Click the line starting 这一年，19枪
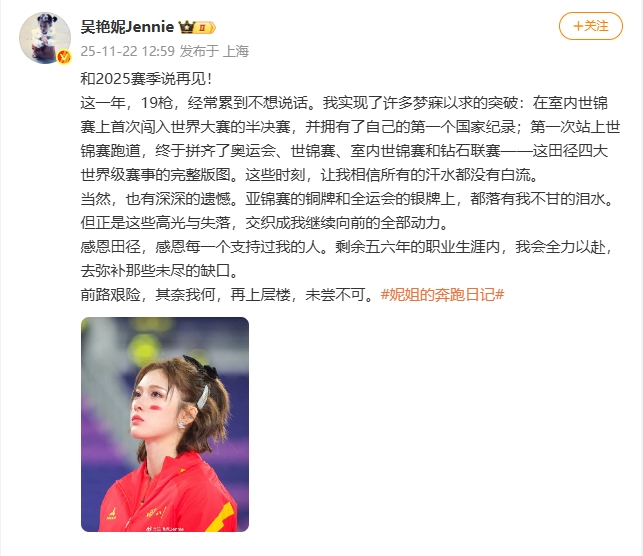This screenshot has height=556, width=643. click(x=344, y=103)
